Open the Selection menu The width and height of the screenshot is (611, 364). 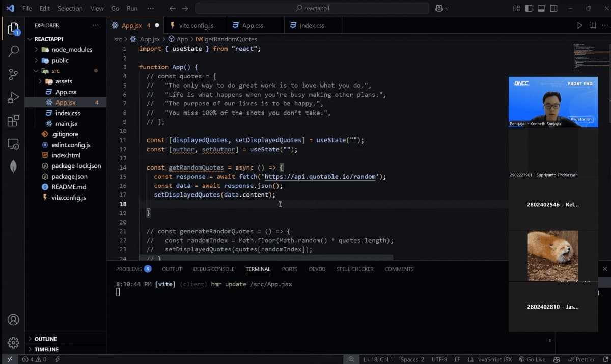tap(70, 9)
